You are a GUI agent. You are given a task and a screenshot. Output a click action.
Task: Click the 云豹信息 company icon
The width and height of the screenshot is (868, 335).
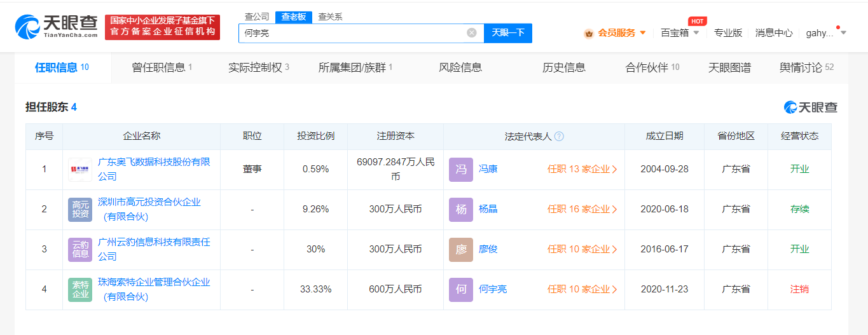80,249
